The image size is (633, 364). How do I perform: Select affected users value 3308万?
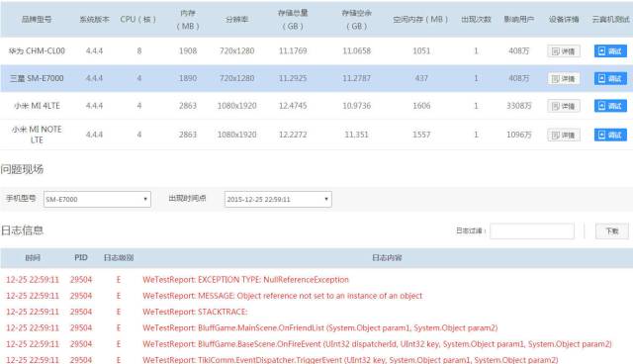pos(518,106)
